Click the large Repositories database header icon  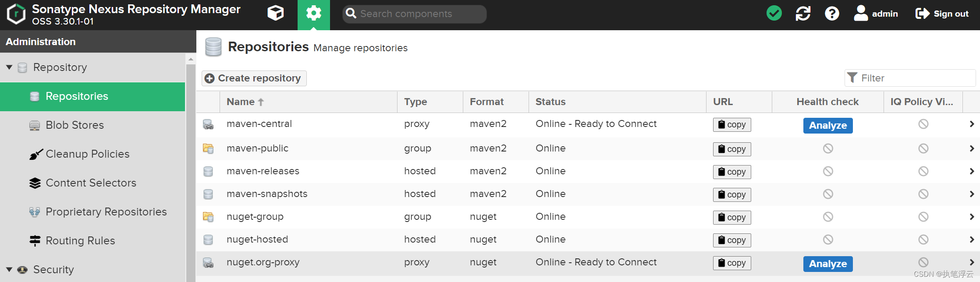[213, 47]
